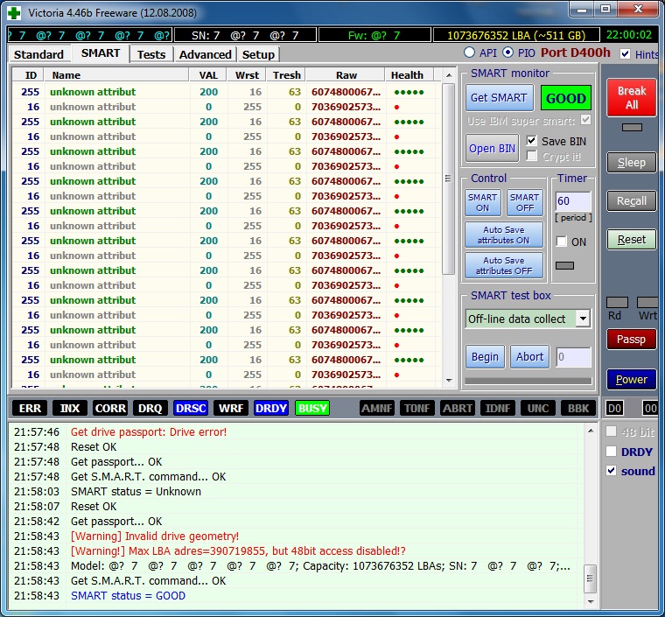Click the WRF status indicator
Screen dimensions: 672x617
coord(231,408)
